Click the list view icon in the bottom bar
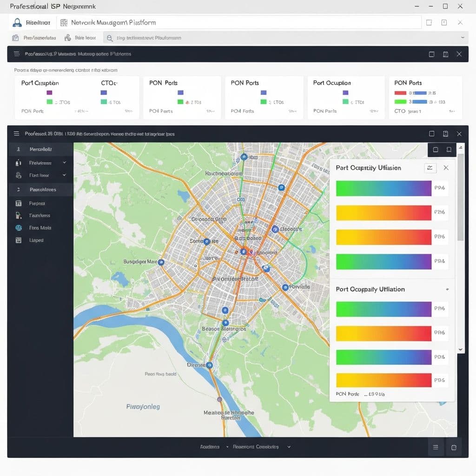The width and height of the screenshot is (476, 476). tap(436, 447)
